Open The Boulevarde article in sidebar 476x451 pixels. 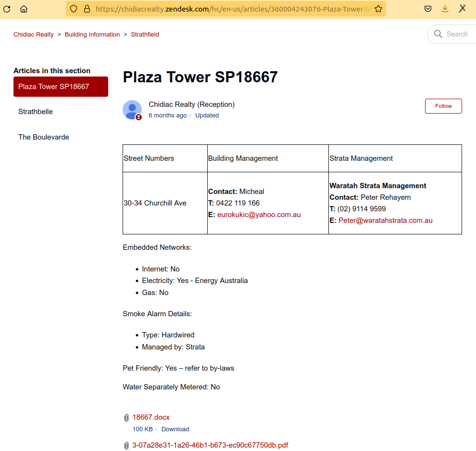44,137
